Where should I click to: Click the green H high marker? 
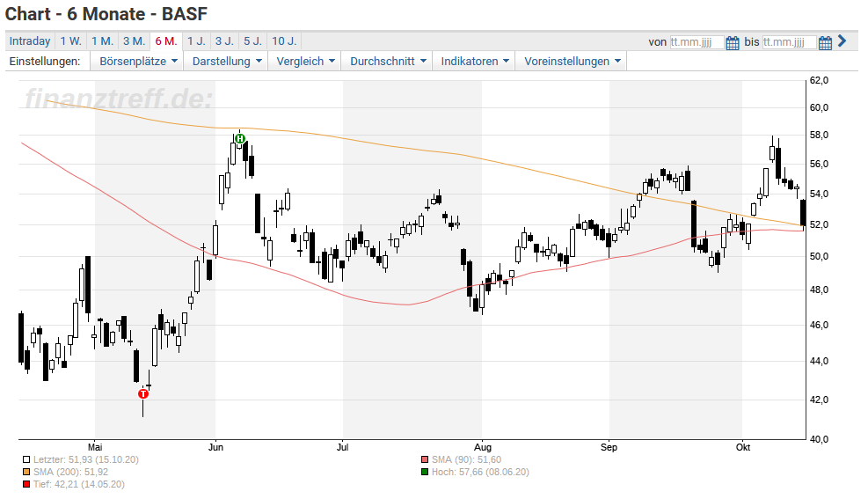click(x=240, y=138)
